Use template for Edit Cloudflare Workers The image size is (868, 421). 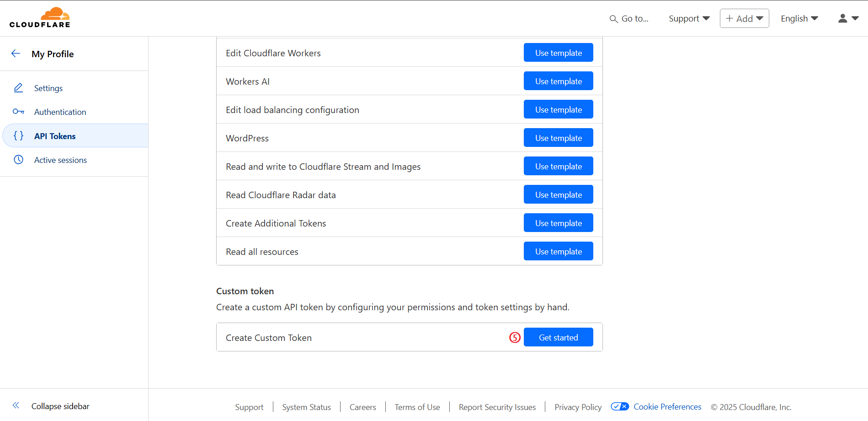click(x=558, y=53)
